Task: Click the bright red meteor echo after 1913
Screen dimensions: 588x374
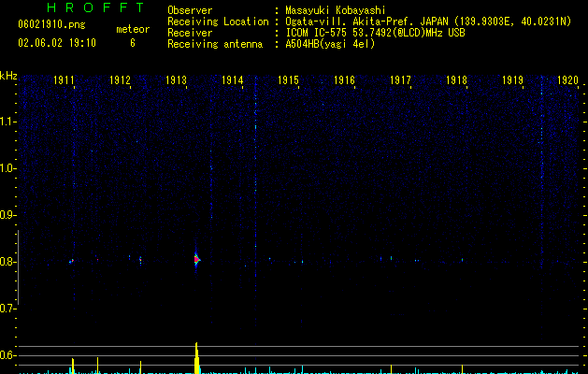Action: [x=196, y=259]
